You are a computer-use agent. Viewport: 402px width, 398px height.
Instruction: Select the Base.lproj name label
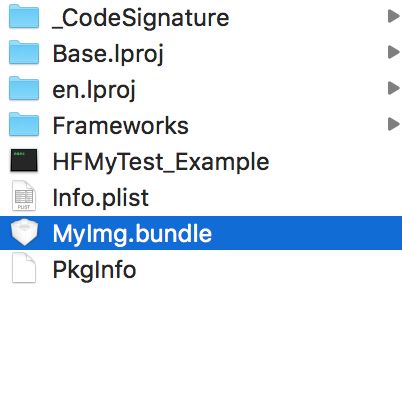108,54
